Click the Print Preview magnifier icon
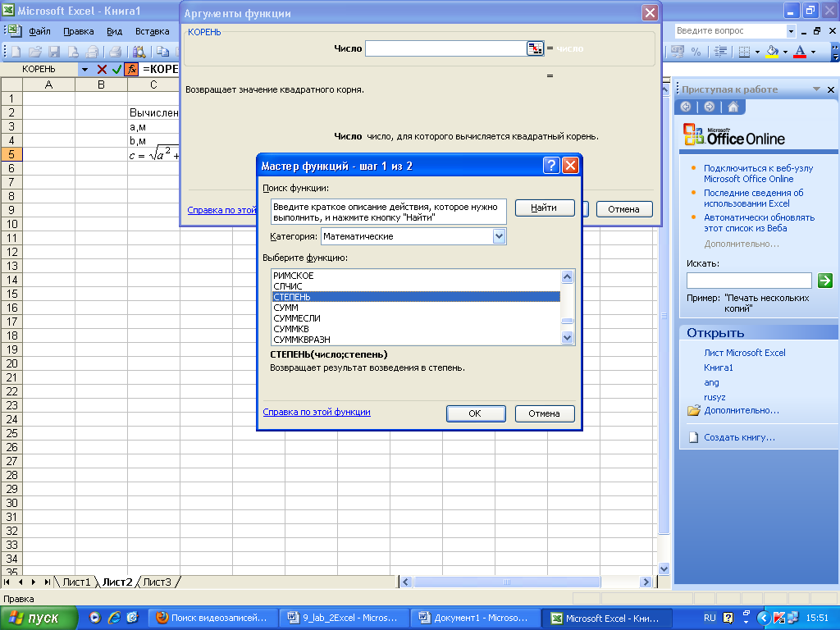Screen dimensions: 840x630 (139, 52)
